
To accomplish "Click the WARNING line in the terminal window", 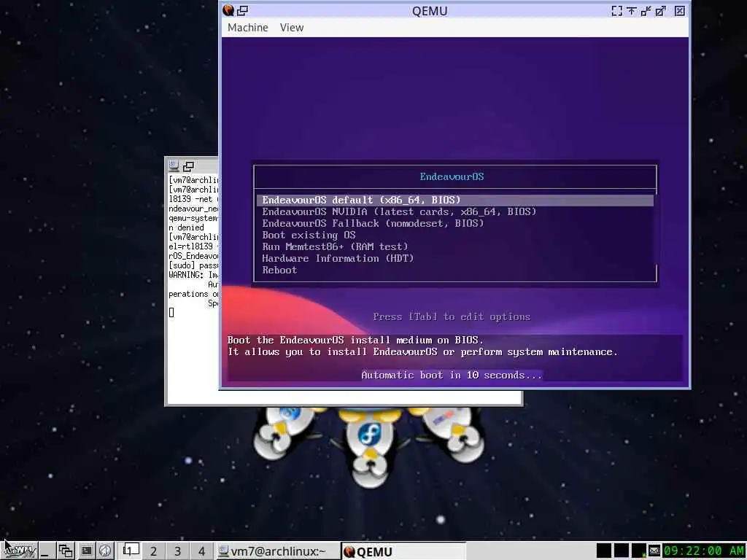I will coord(193,275).
